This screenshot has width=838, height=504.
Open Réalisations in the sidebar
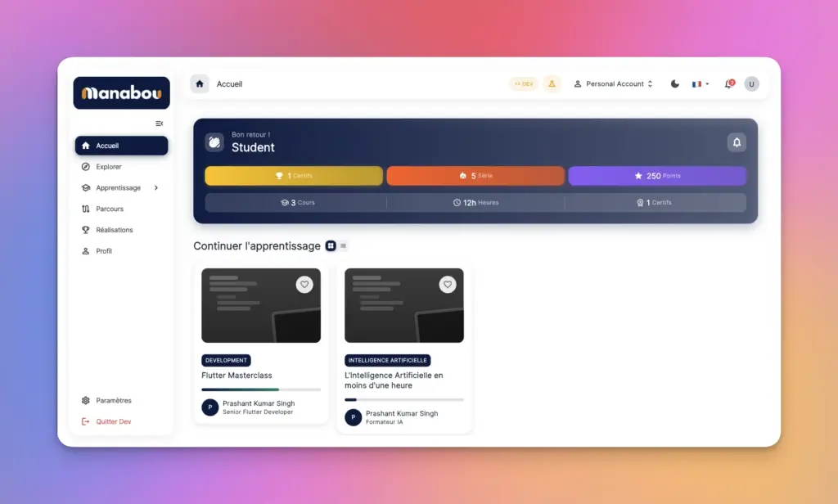tap(114, 230)
